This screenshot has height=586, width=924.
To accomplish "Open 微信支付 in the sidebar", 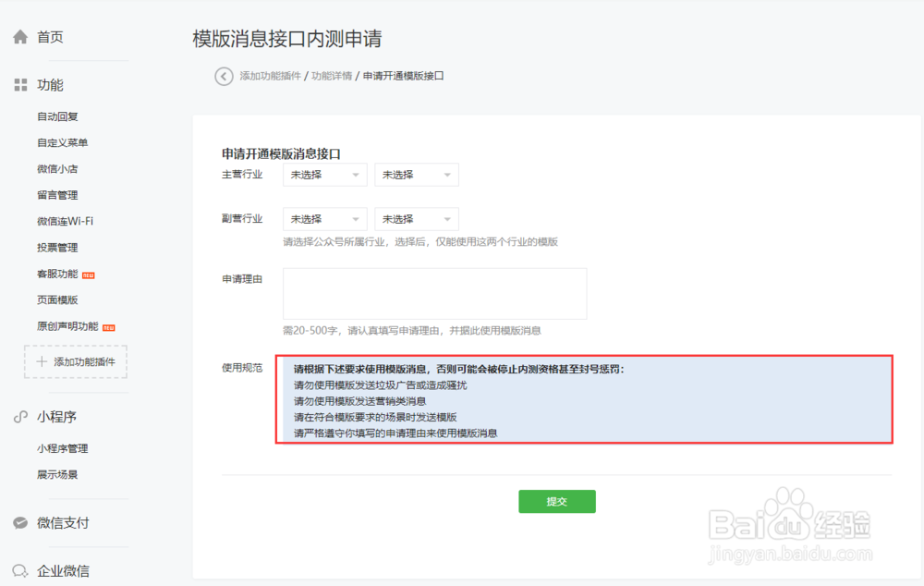I will 63,523.
